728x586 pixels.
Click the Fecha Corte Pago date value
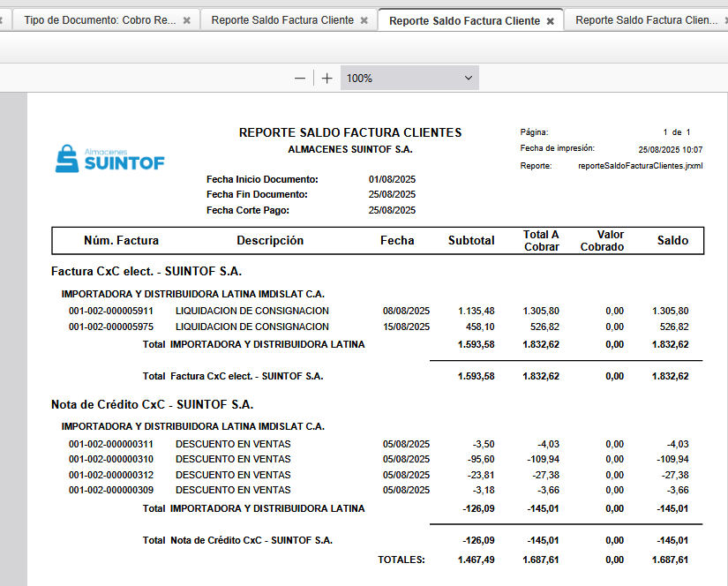pos(392,210)
